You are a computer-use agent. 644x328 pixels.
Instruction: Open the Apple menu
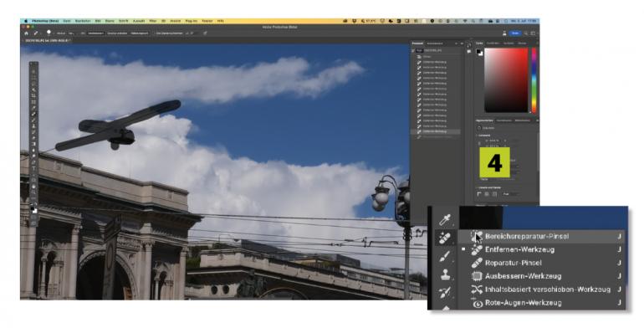pyautogui.click(x=26, y=21)
